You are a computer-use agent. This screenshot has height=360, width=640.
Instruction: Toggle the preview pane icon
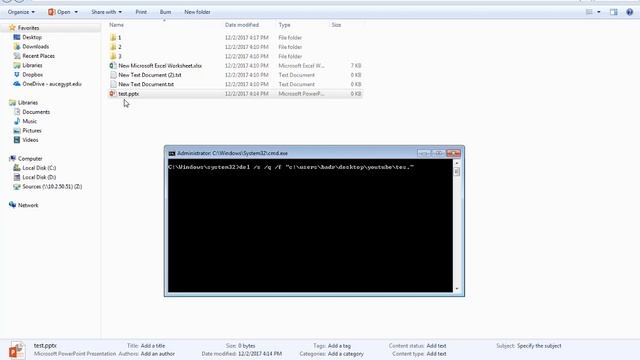pyautogui.click(x=614, y=12)
